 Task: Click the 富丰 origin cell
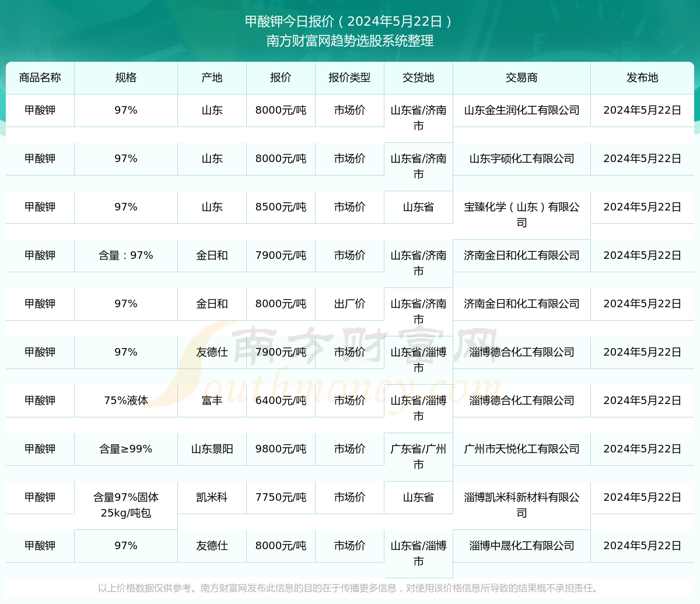coord(212,401)
